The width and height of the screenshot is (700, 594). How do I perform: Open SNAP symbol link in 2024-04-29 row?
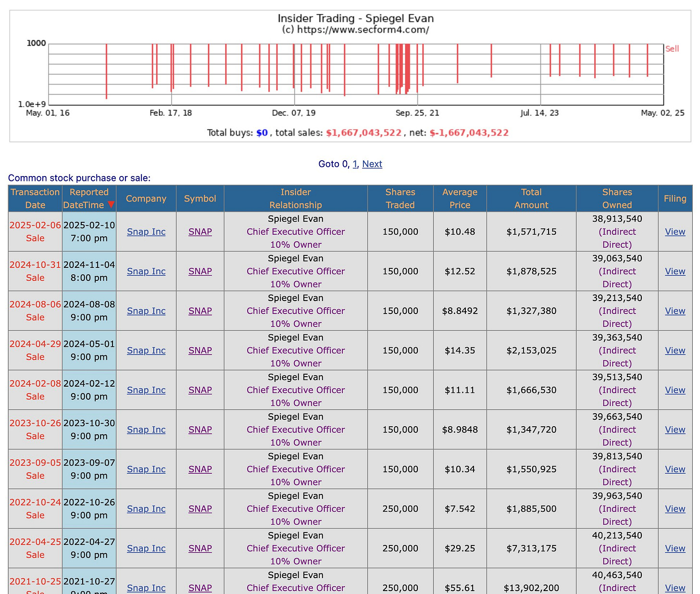tap(200, 351)
